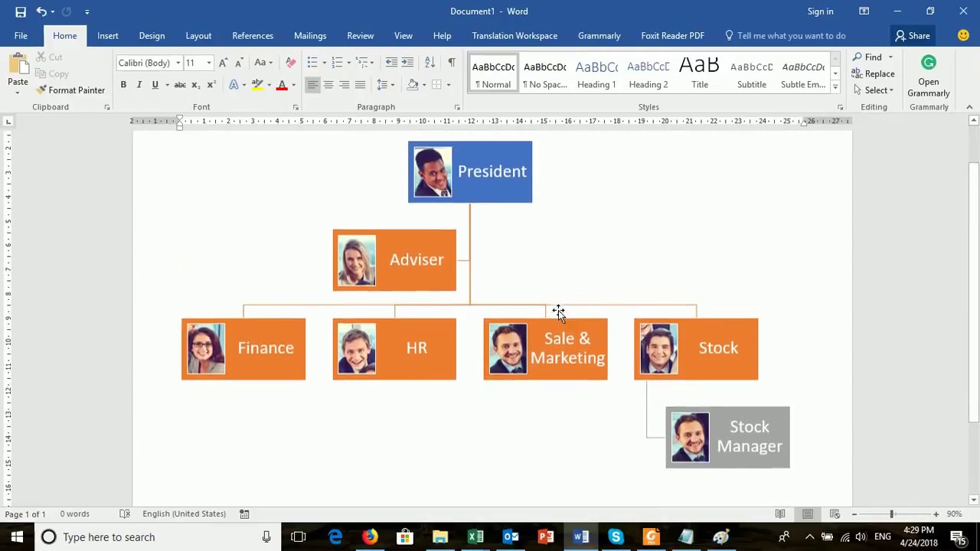Image resolution: width=980 pixels, height=551 pixels.
Task: Pick the red font color swatch
Action: 282,85
